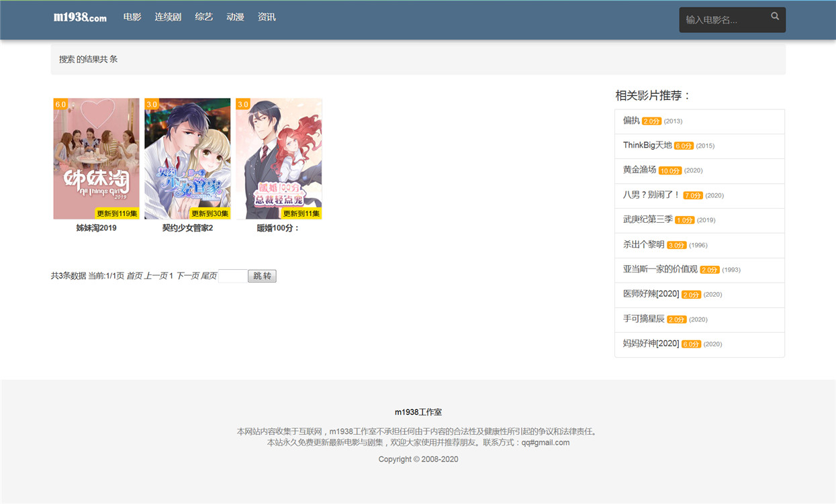Open the 资讯 navigation item
836x504 pixels.
coord(267,17)
